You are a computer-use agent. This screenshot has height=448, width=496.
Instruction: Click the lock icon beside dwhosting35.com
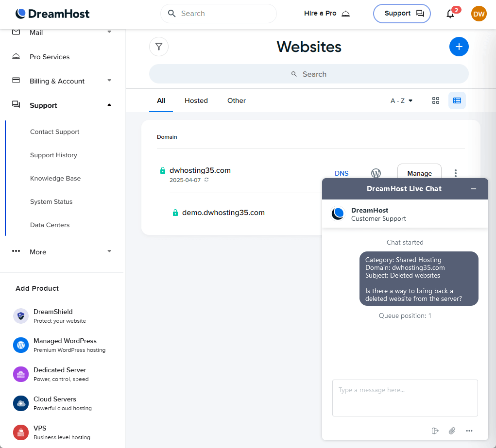[163, 170]
